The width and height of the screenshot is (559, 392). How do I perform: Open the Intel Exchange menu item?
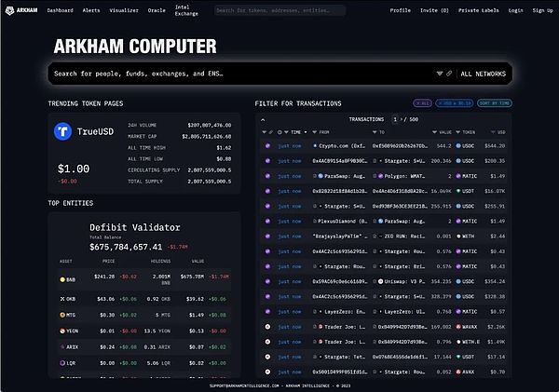coord(186,10)
